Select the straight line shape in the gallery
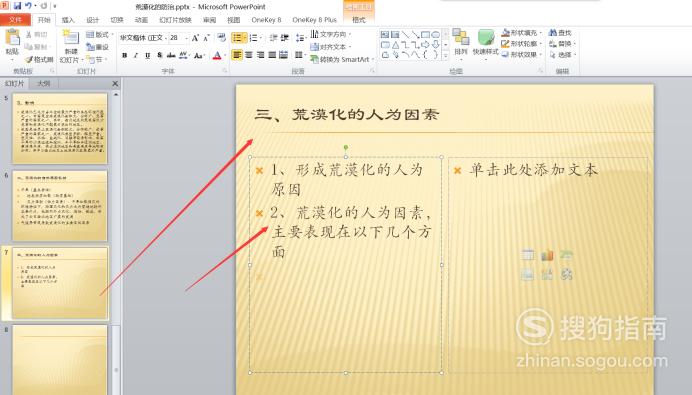Image resolution: width=692 pixels, height=395 pixels. (x=405, y=34)
